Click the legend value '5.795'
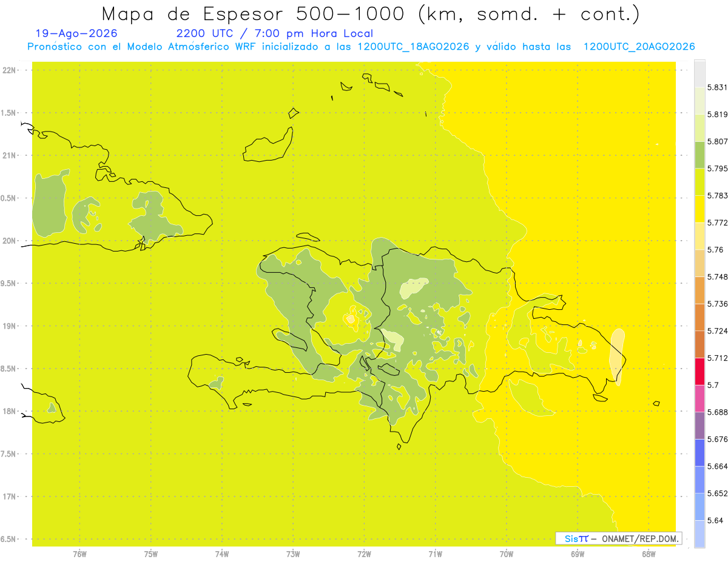This screenshot has width=728, height=562. coord(718,169)
